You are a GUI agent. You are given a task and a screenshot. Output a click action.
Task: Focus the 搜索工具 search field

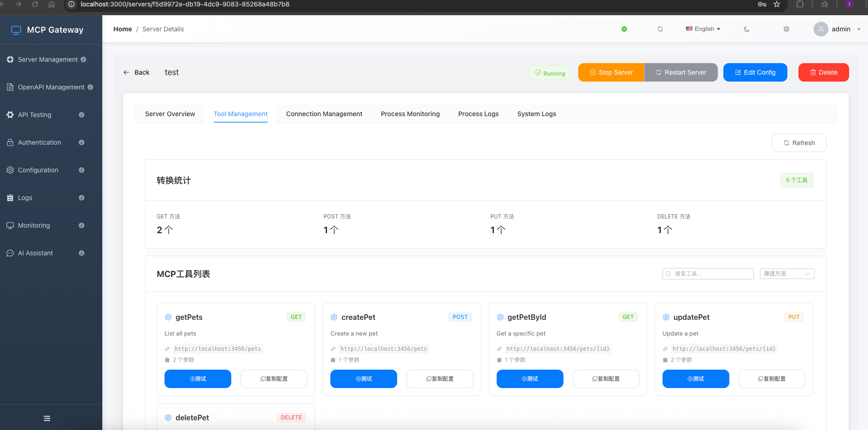708,274
